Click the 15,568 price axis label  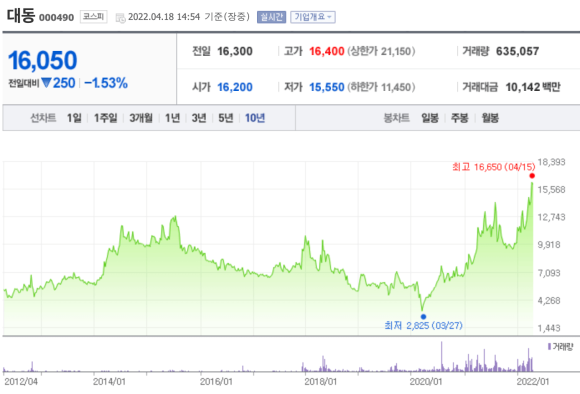click(552, 190)
